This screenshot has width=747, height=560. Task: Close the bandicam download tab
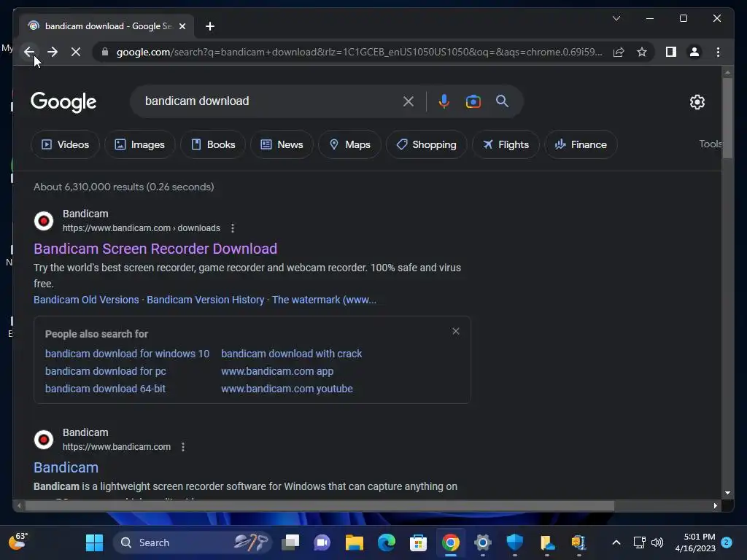[182, 26]
